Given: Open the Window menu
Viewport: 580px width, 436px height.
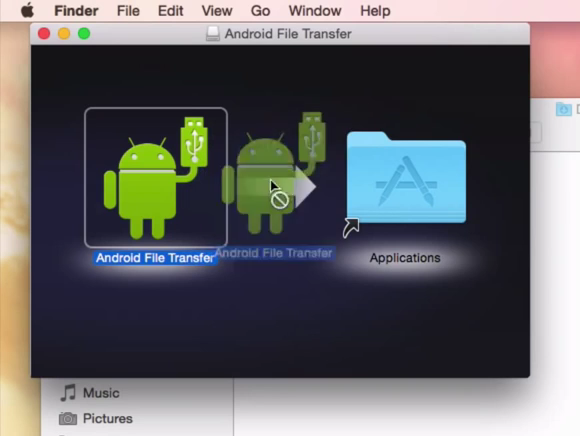Looking at the screenshot, I should pos(315,11).
